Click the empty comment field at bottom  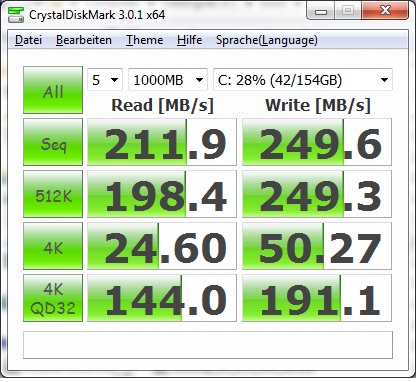point(208,345)
